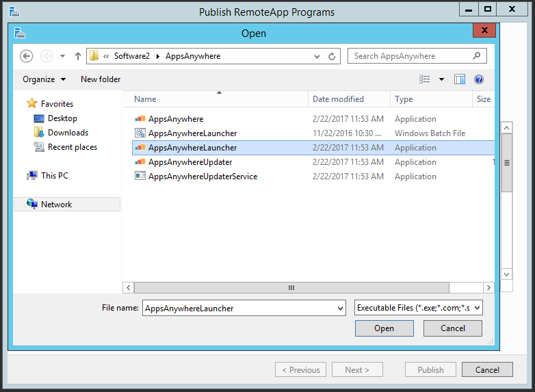Click the Up one level arrow
This screenshot has width=535, height=392.
pos(77,56)
